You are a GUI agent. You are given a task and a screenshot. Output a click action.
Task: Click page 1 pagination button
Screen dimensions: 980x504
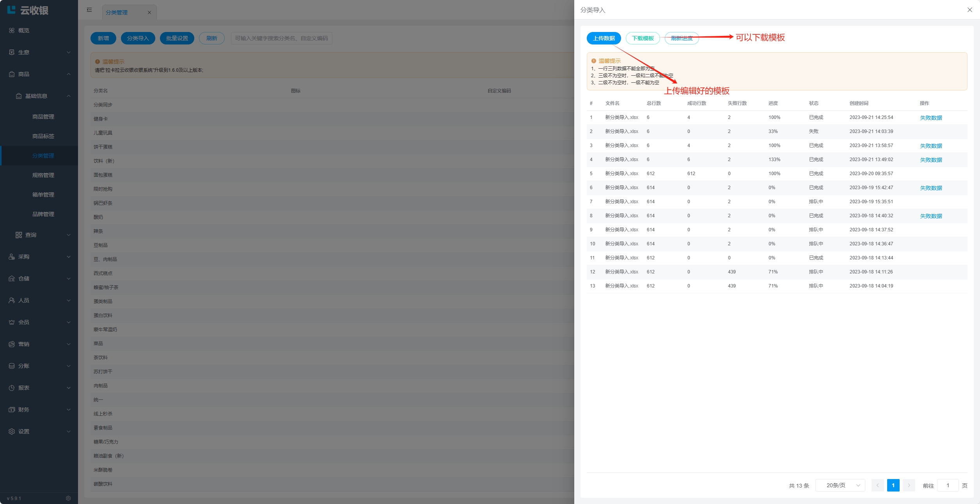[893, 485]
